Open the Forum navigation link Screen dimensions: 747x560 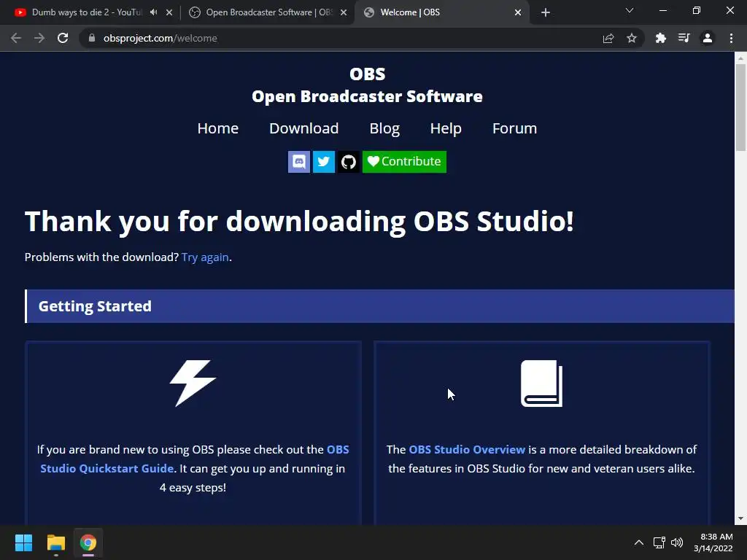(514, 128)
